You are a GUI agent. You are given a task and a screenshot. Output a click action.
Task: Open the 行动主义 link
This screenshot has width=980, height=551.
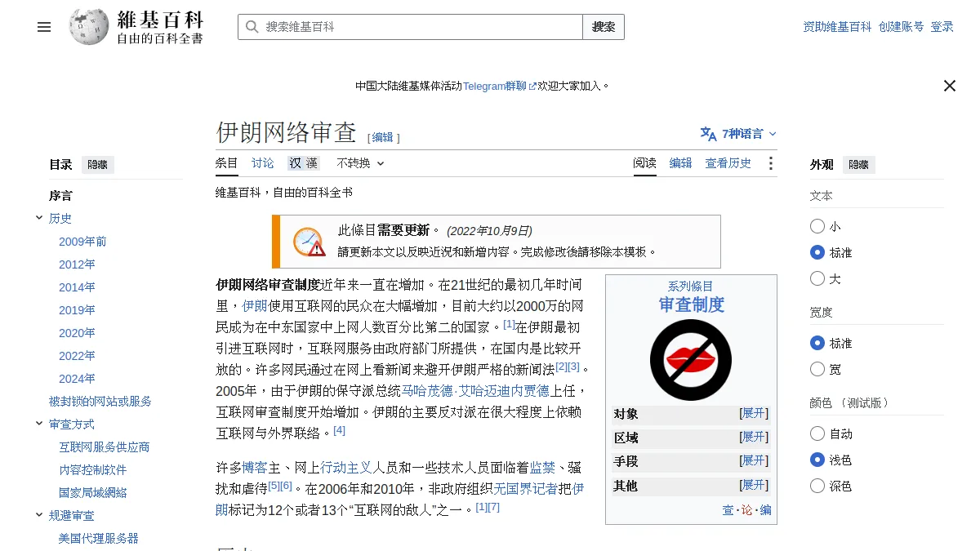[x=346, y=468]
